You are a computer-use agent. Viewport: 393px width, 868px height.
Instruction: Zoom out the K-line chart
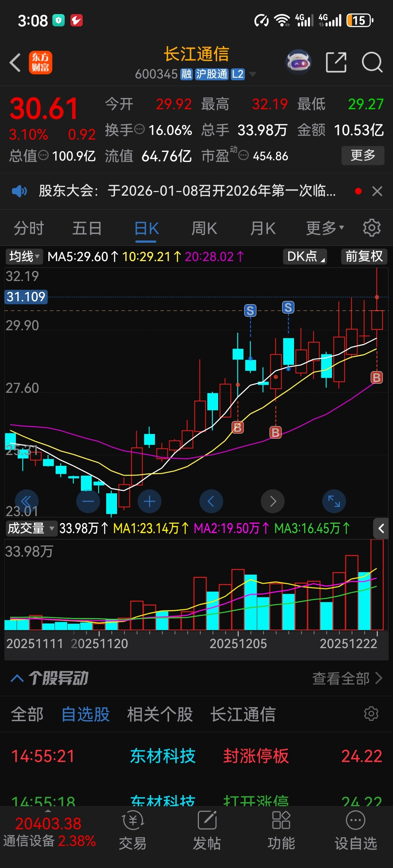click(x=88, y=501)
